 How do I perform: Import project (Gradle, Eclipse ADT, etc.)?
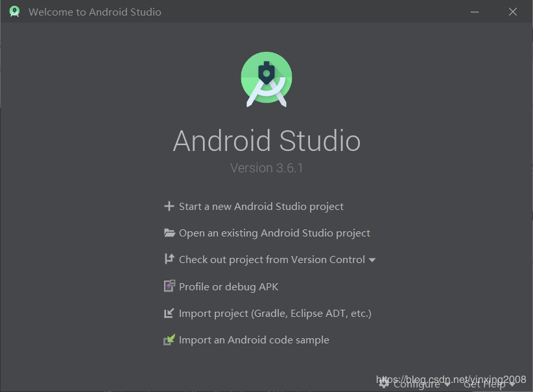click(x=275, y=313)
